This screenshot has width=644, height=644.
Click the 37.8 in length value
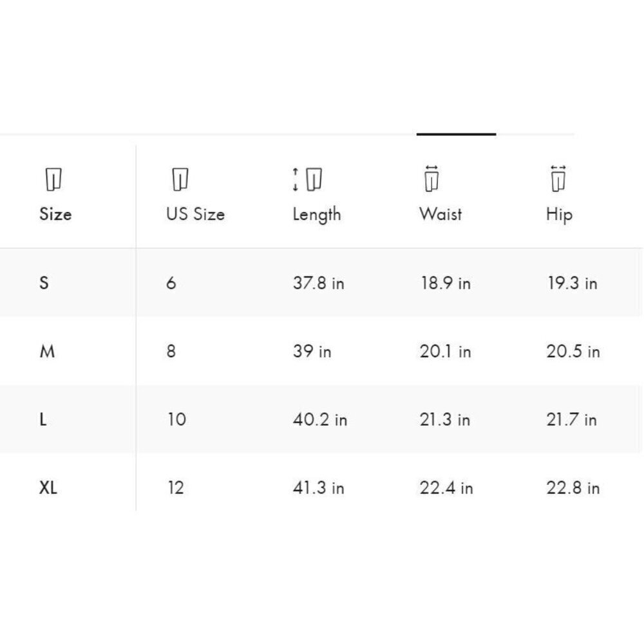pos(318,283)
